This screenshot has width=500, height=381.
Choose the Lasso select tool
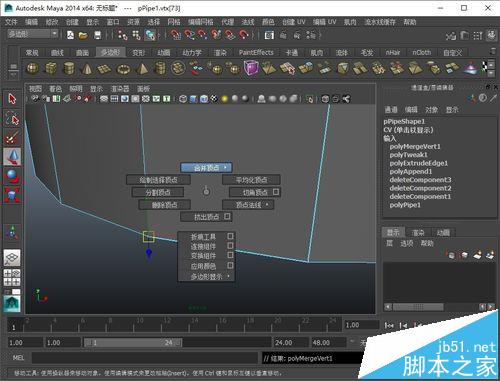coord(12,118)
